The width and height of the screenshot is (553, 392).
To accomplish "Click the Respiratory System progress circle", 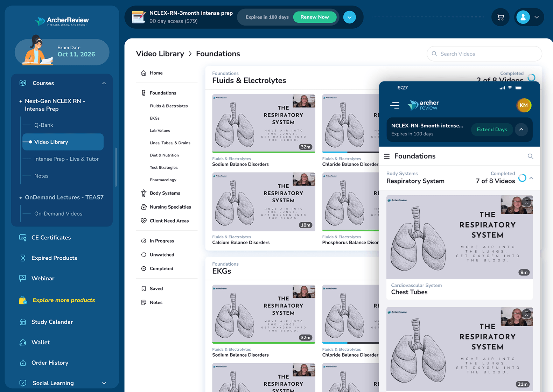I will pos(522,178).
